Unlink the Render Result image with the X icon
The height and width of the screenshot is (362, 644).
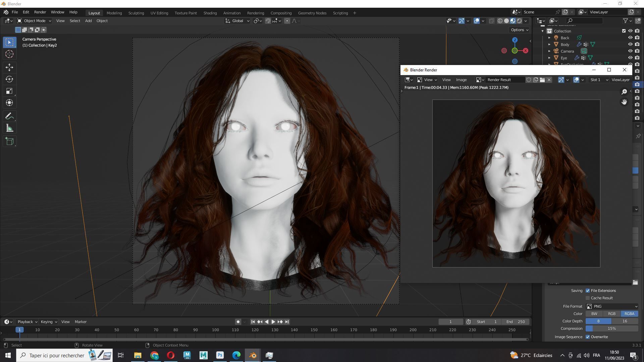tap(549, 80)
